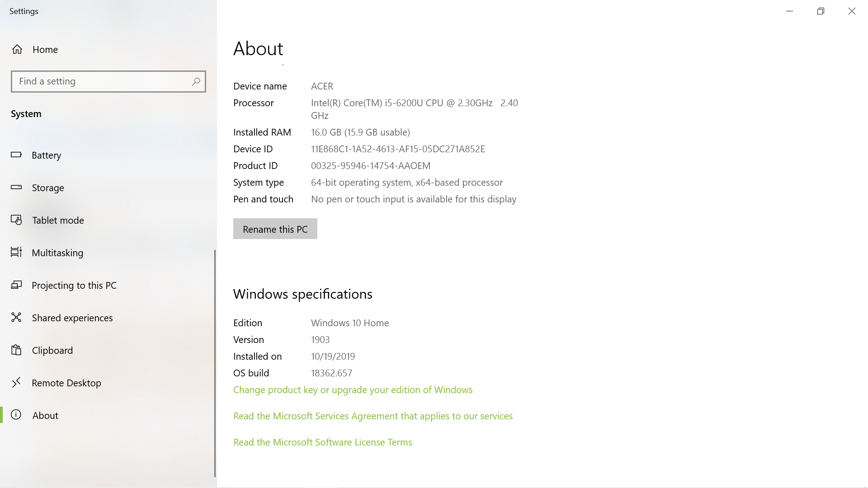Click the System section heading
This screenshot has height=488, width=868.
pos(26,114)
